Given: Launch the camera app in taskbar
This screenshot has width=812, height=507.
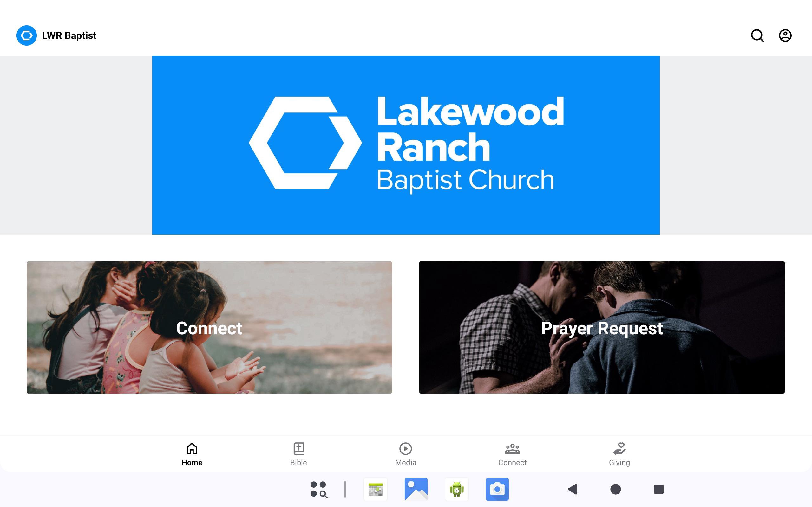Looking at the screenshot, I should 497,489.
